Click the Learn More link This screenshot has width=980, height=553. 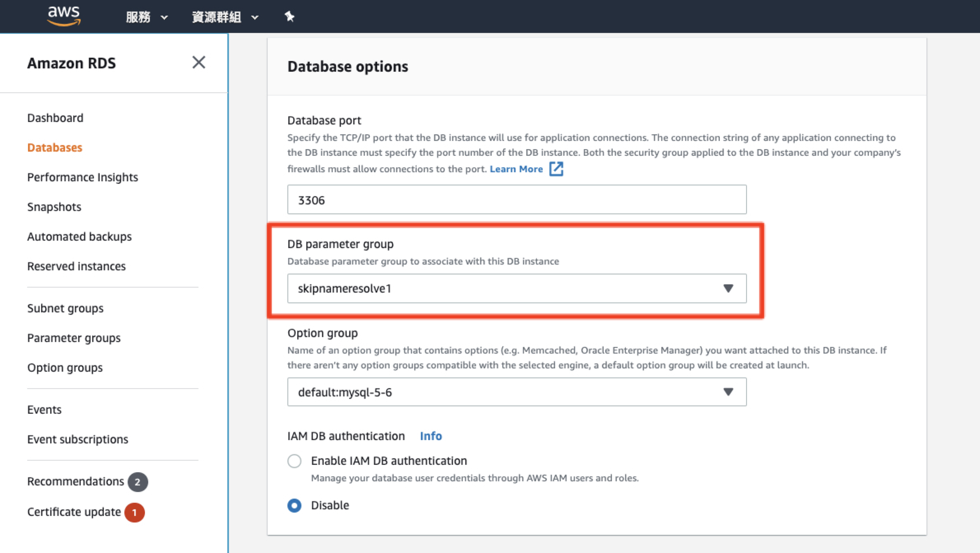pyautogui.click(x=516, y=169)
